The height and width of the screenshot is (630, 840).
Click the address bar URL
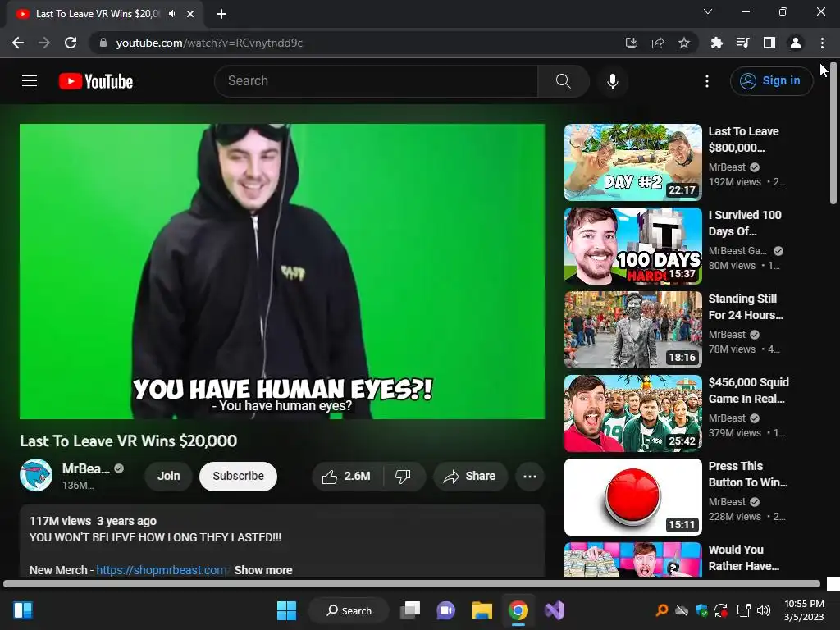(x=209, y=43)
